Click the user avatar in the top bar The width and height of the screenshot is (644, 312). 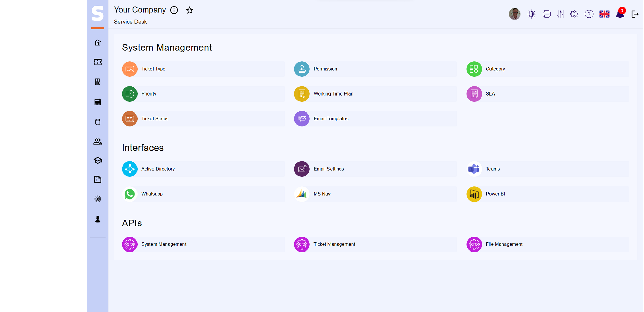click(x=514, y=14)
